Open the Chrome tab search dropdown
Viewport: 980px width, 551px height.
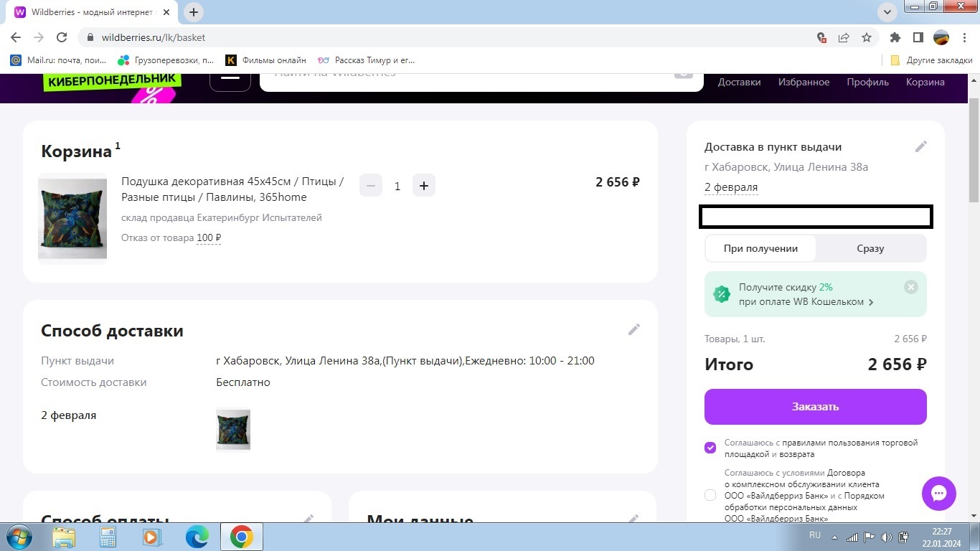coord(888,12)
